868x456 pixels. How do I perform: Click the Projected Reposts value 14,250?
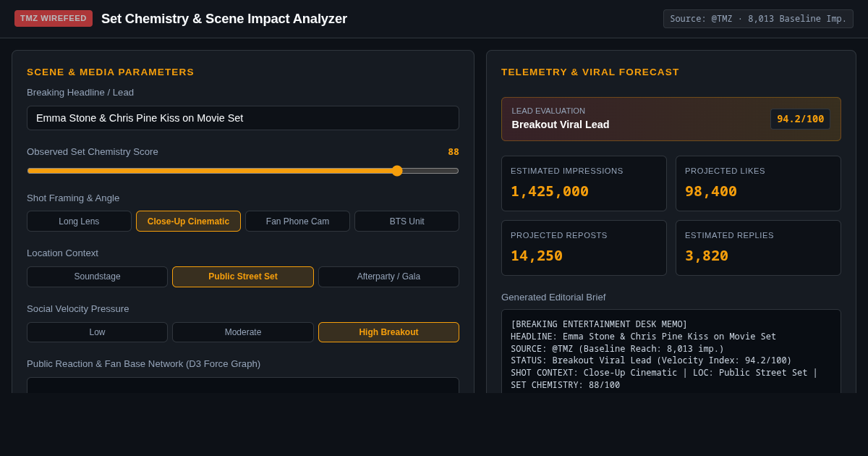point(537,256)
